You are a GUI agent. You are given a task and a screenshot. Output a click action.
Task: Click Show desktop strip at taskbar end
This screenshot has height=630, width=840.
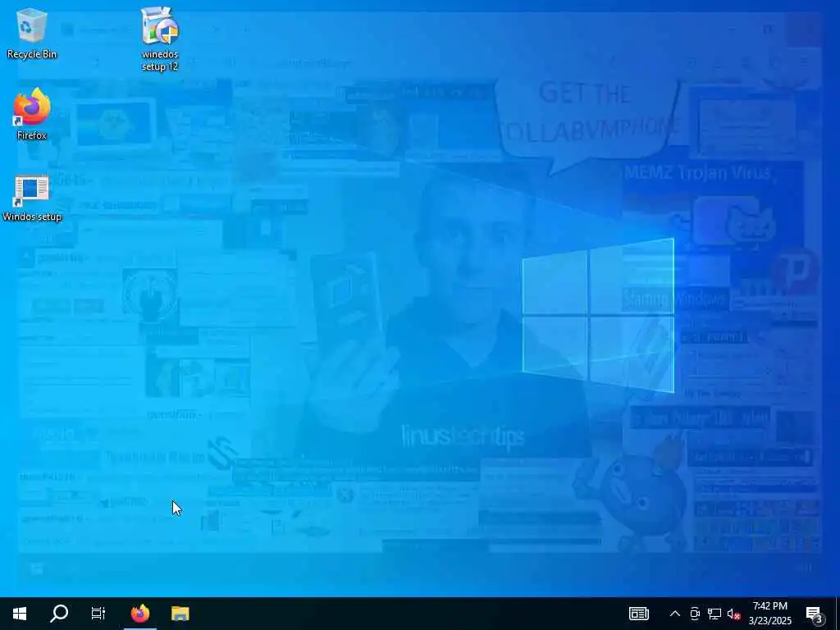coord(838,614)
